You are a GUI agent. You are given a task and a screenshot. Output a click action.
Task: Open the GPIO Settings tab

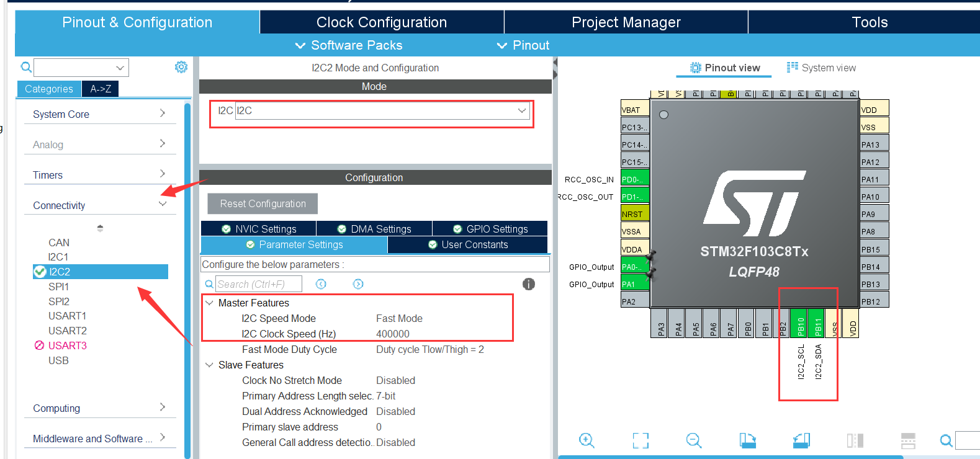coord(490,229)
